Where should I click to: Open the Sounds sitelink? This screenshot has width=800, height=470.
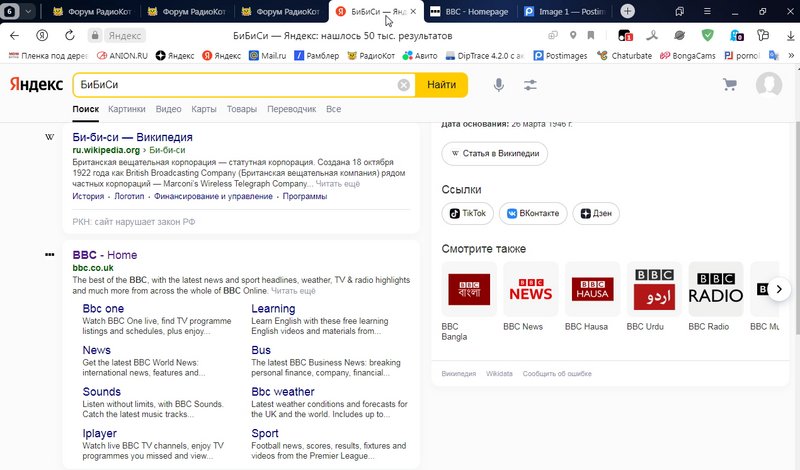click(102, 392)
